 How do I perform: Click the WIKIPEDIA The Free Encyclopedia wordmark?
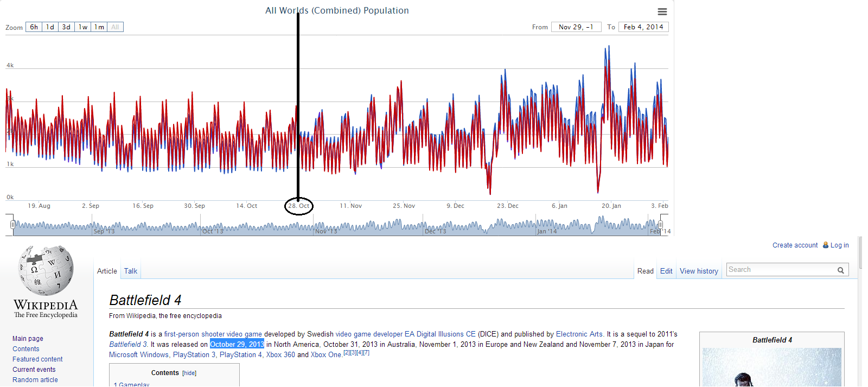(x=46, y=308)
